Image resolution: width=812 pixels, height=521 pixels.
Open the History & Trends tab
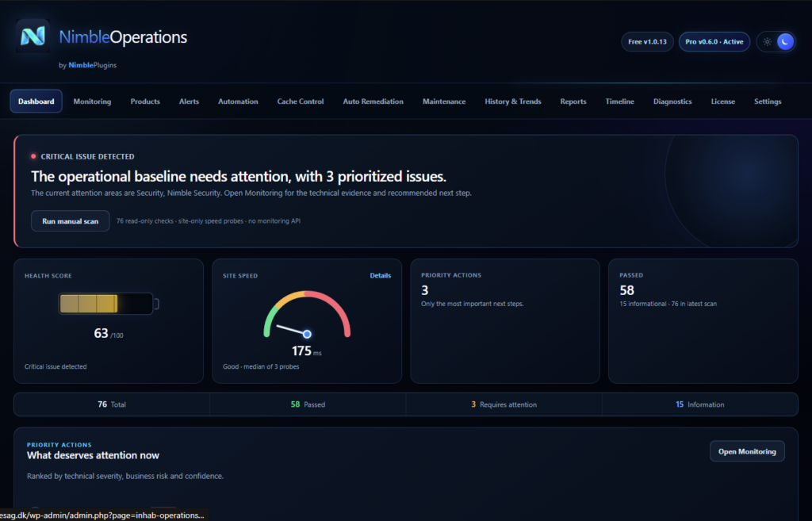pyautogui.click(x=513, y=102)
